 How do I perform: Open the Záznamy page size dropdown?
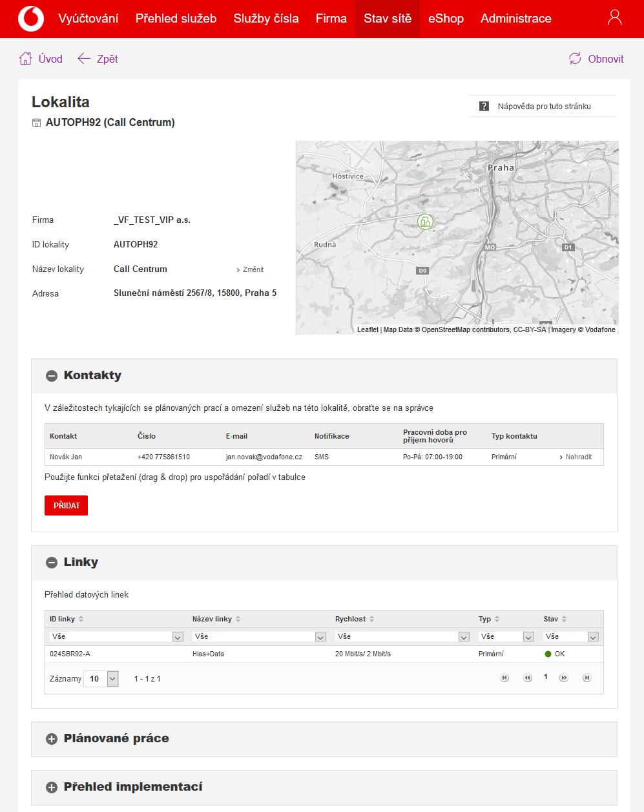pos(101,678)
